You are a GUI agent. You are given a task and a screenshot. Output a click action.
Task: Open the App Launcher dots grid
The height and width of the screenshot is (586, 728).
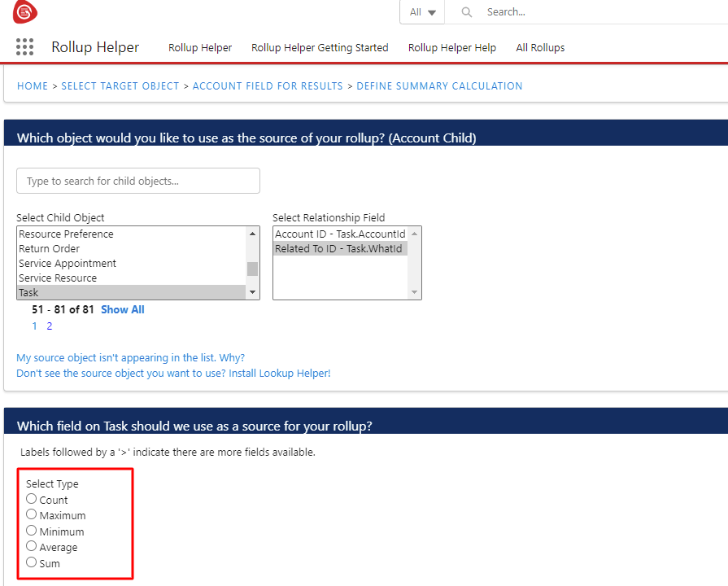tap(24, 47)
